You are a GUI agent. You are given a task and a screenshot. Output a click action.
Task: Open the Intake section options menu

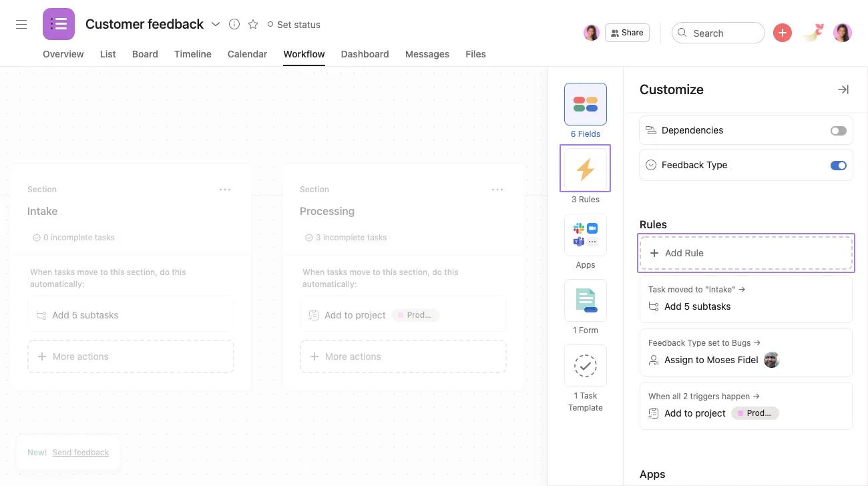[x=225, y=190]
